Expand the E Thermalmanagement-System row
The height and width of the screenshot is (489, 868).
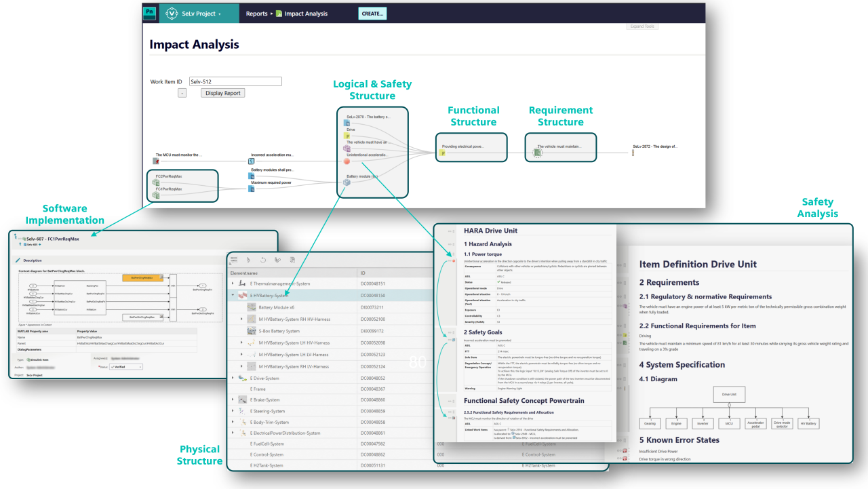(233, 283)
